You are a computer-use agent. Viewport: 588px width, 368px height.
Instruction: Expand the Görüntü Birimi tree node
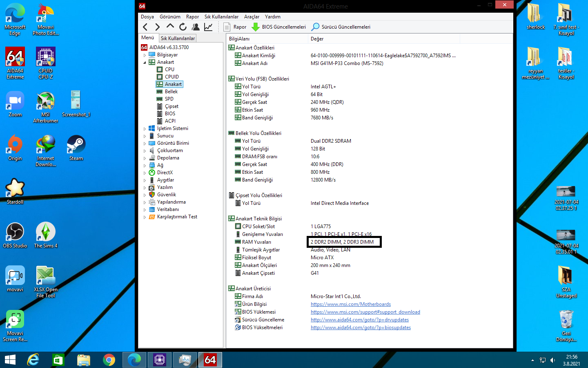[x=145, y=144]
